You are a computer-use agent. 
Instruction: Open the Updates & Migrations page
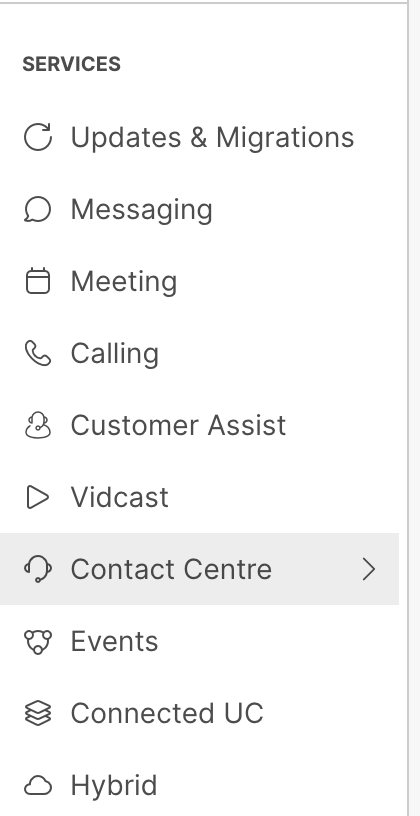(199, 137)
